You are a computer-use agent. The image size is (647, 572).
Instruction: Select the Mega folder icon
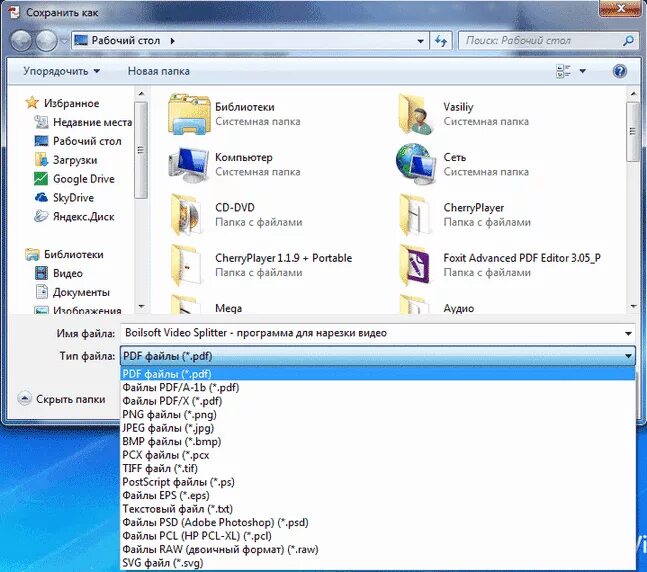coord(187,305)
